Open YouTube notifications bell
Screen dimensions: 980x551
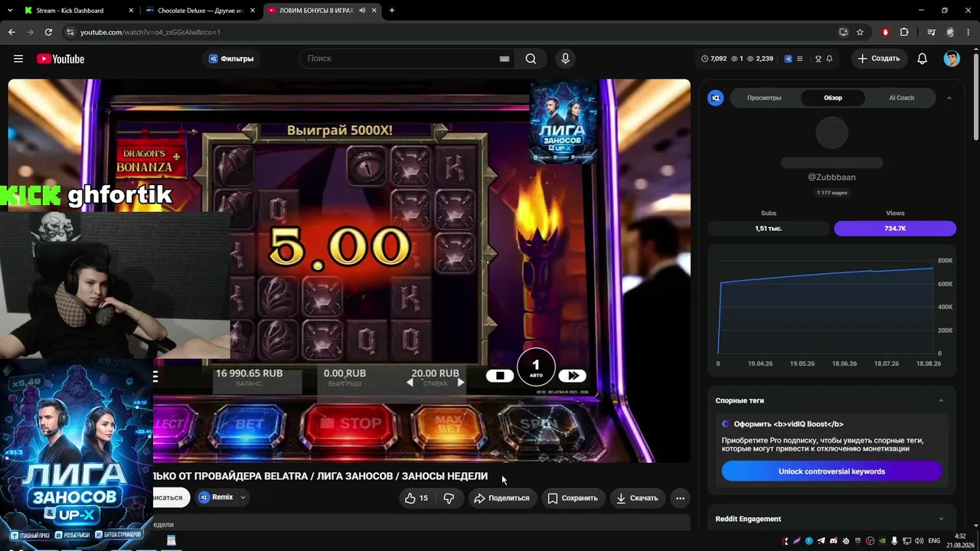(x=923, y=59)
